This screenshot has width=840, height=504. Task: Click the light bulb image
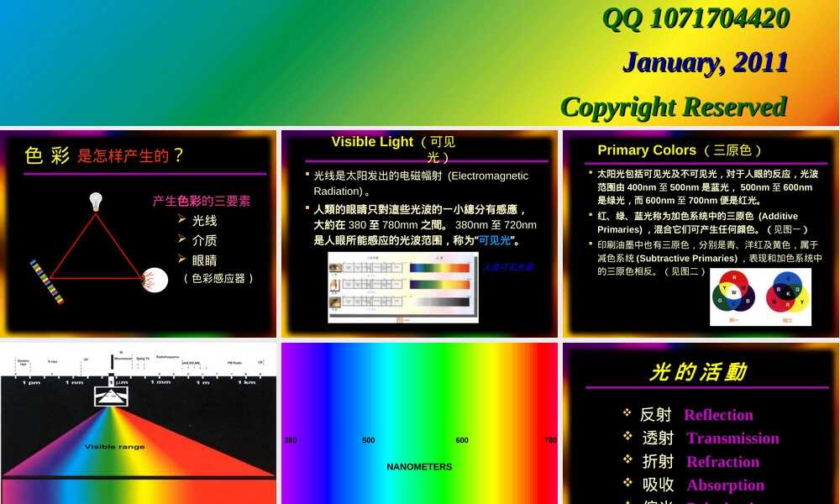pyautogui.click(x=96, y=202)
